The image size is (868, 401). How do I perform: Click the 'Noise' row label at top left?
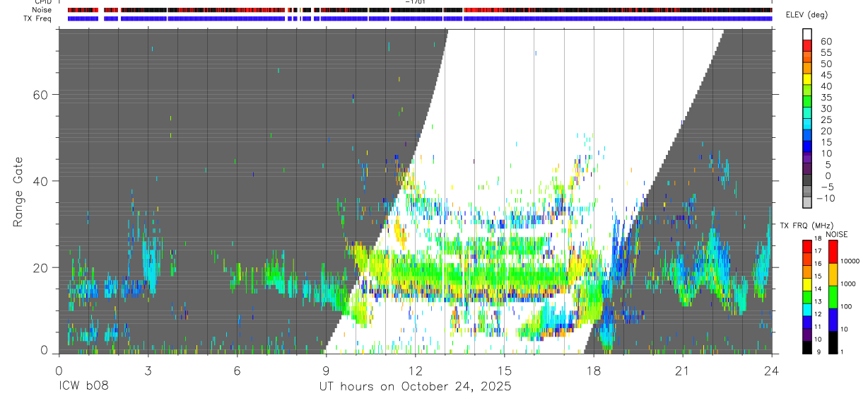(x=42, y=10)
